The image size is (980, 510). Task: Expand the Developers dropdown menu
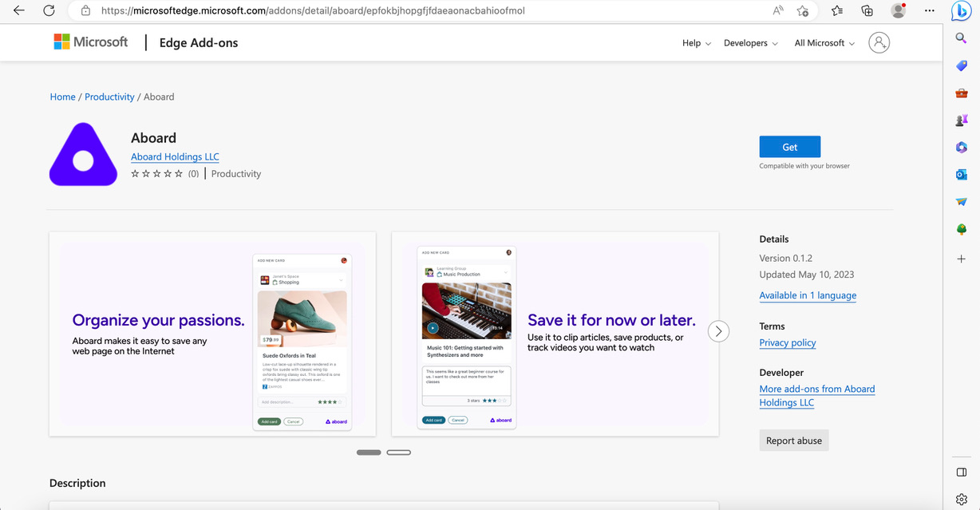click(750, 43)
